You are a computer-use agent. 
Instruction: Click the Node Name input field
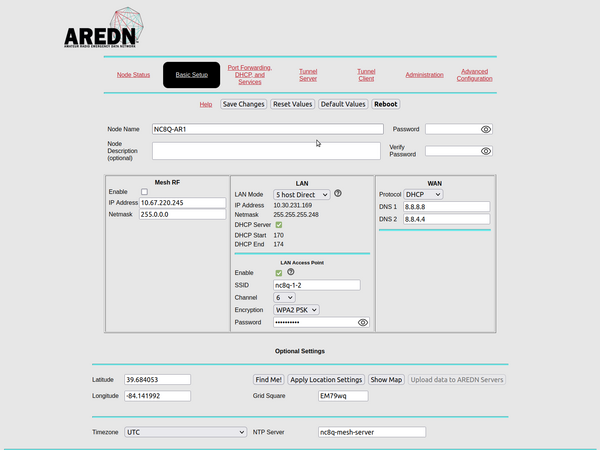pyautogui.click(x=267, y=129)
